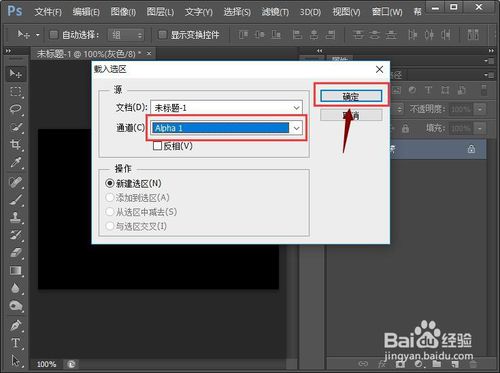Open the Move tool preset picker arrow
The image size is (500, 373).
38,35
